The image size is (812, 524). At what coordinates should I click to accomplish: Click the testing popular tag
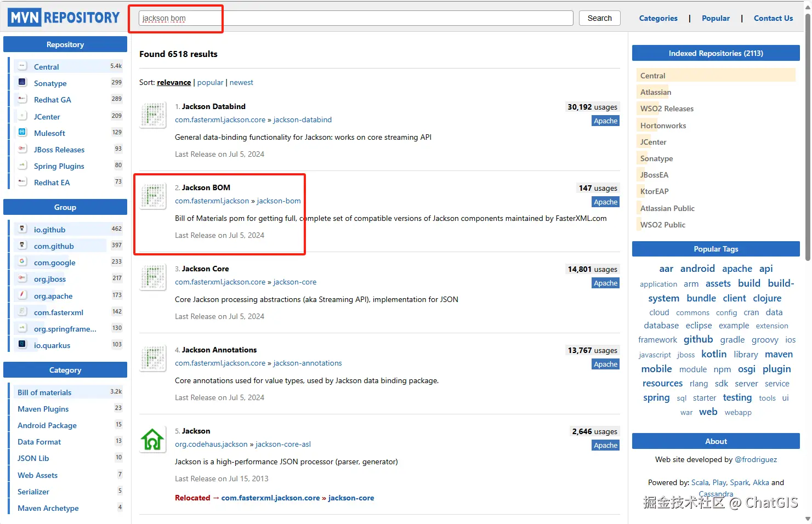(x=737, y=397)
